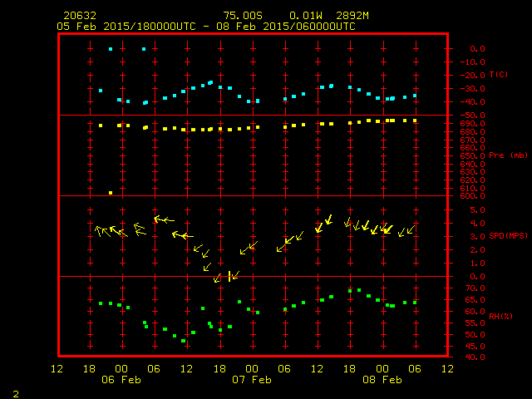
Task: Select the 75.00S latitude text
Action: click(243, 16)
